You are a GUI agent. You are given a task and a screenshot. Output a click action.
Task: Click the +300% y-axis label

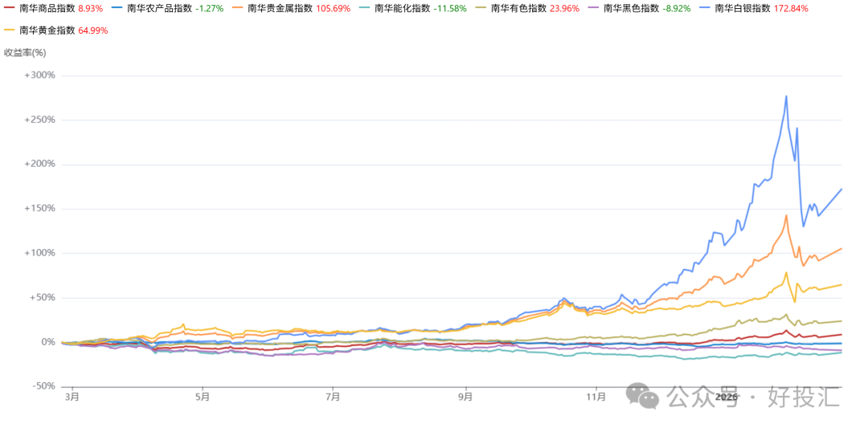(x=39, y=75)
